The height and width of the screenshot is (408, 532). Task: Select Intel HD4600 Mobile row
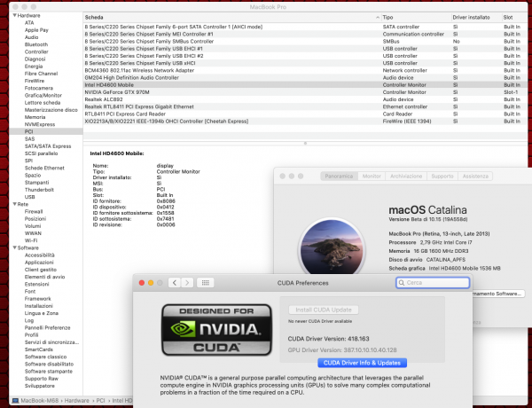305,85
